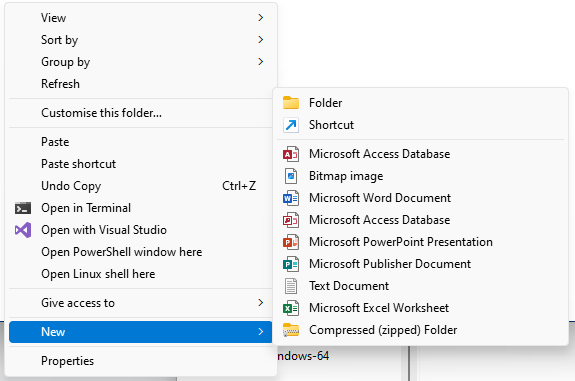Click the blue Shortcut arrow icon
Screen dimensions: 575x381
click(291, 125)
